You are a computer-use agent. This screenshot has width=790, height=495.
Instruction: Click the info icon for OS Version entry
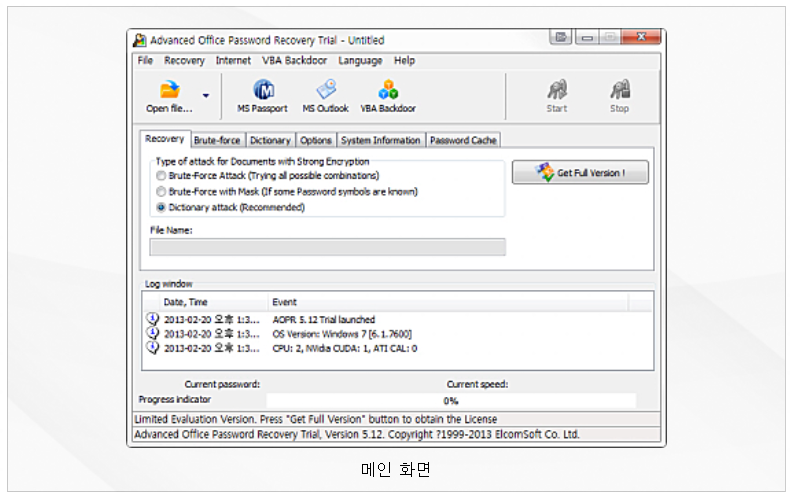152,333
